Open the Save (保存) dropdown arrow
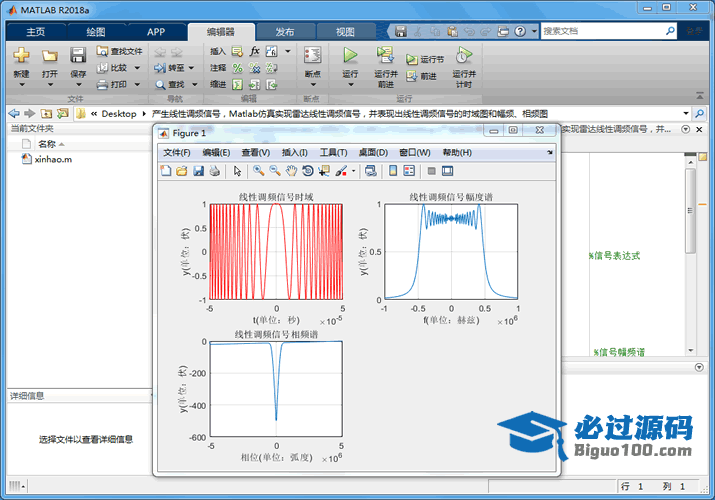Viewport: 715px width, 500px height. click(x=78, y=84)
